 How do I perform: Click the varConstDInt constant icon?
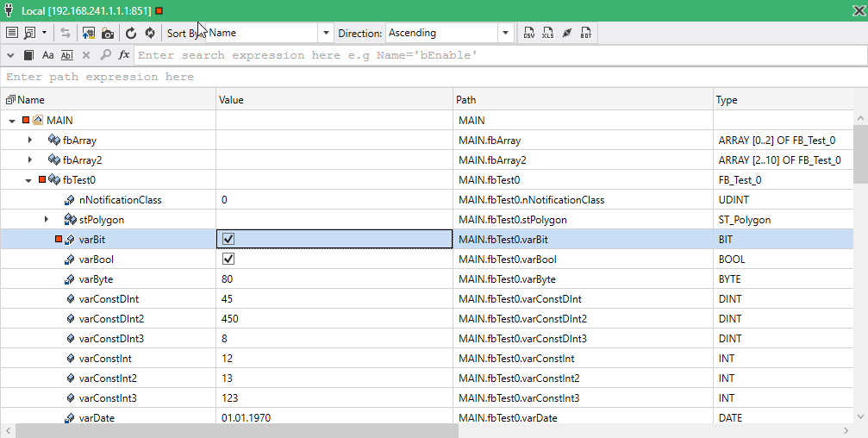click(x=71, y=298)
